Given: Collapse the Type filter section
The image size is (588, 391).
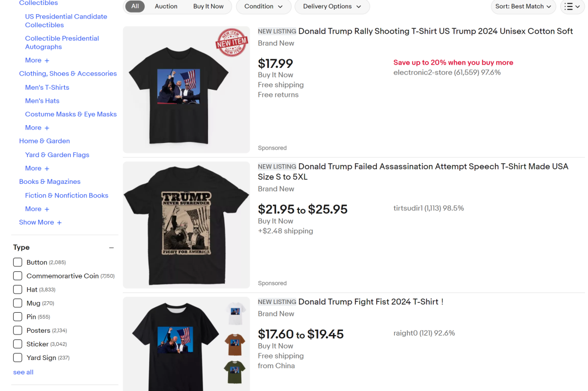Looking at the screenshot, I should tap(112, 248).
